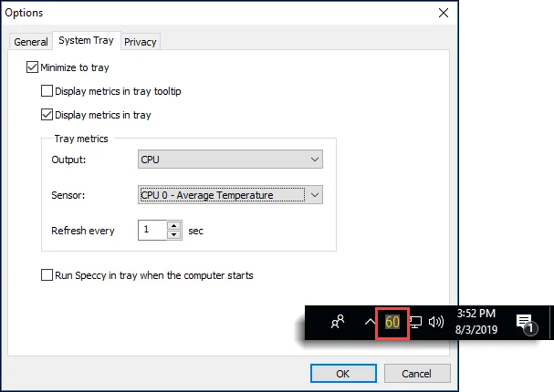Close the Options dialog
Screen dimensions: 554x392
pos(444,13)
